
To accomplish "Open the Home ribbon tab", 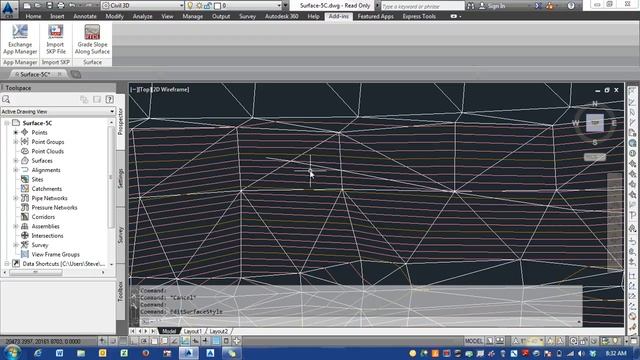I will pos(33,16).
